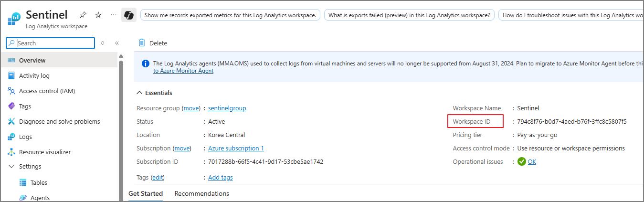This screenshot has width=644, height=202.
Task: Click the Add tags link
Action: click(221, 177)
